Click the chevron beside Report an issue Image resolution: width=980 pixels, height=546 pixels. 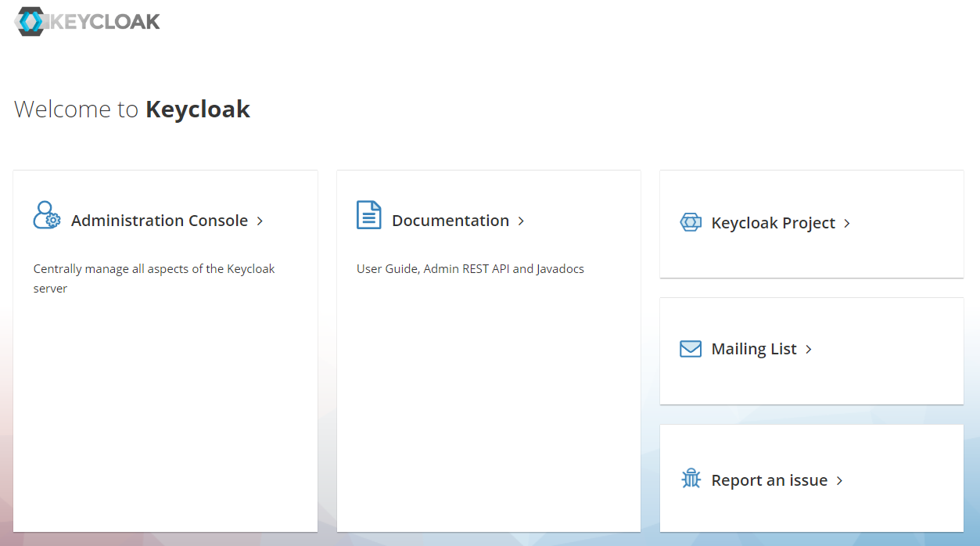838,480
